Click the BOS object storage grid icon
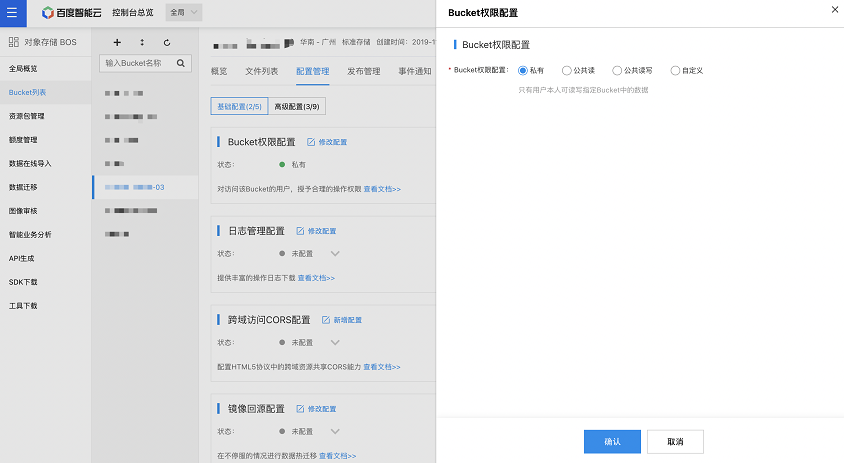844x463 pixels. pyautogui.click(x=13, y=42)
